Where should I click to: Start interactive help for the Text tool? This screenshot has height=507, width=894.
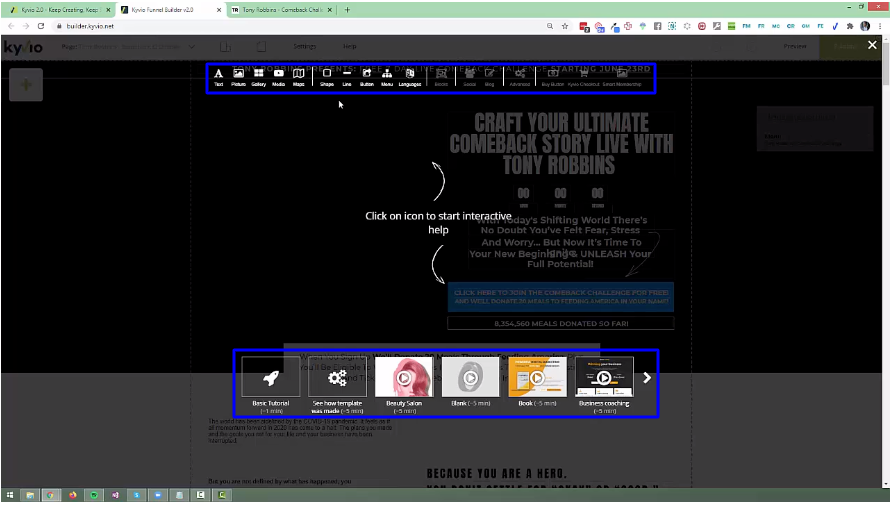click(219, 77)
